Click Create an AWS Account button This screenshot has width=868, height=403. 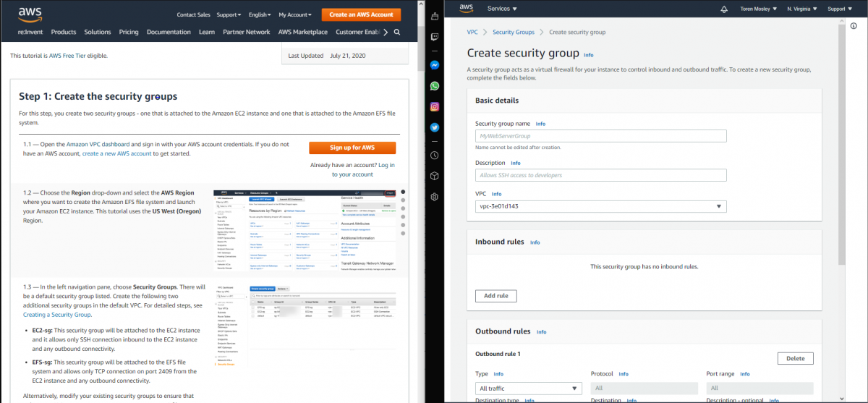click(361, 14)
